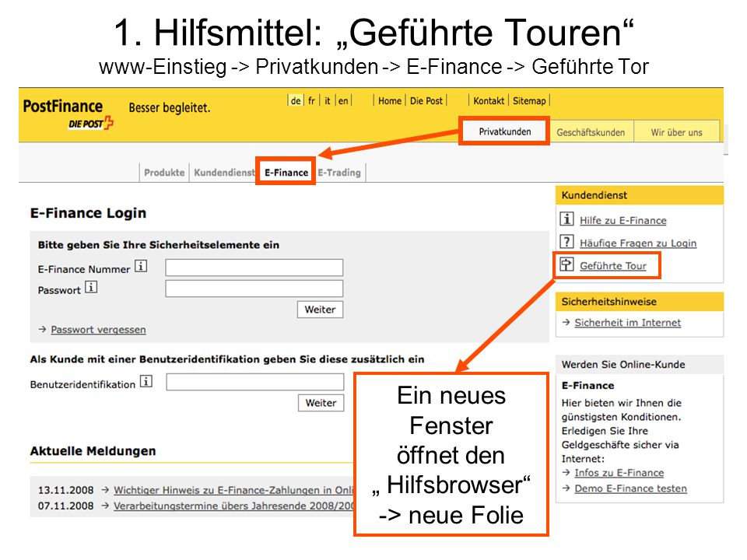Select the Privatkunden tab
Screen dimensions: 747x560
tap(504, 131)
